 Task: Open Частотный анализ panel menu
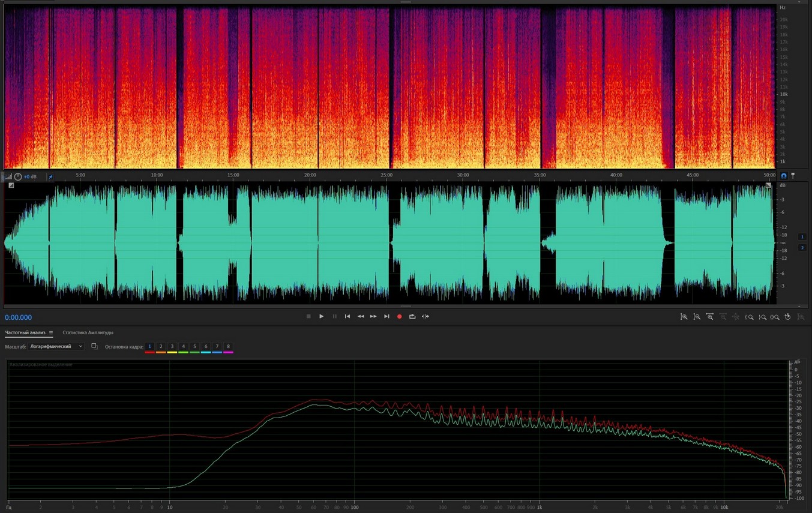(51, 332)
